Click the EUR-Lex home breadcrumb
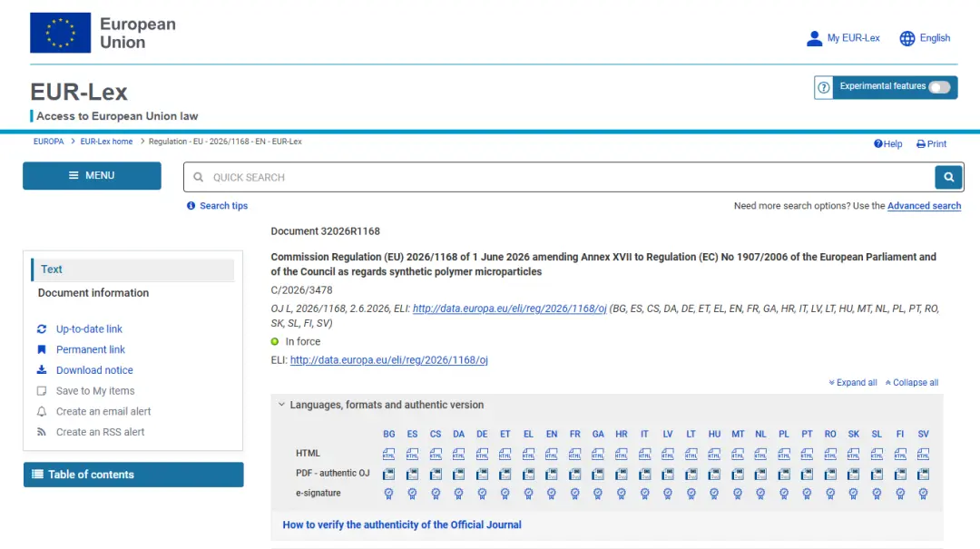This screenshot has width=980, height=549. [106, 142]
